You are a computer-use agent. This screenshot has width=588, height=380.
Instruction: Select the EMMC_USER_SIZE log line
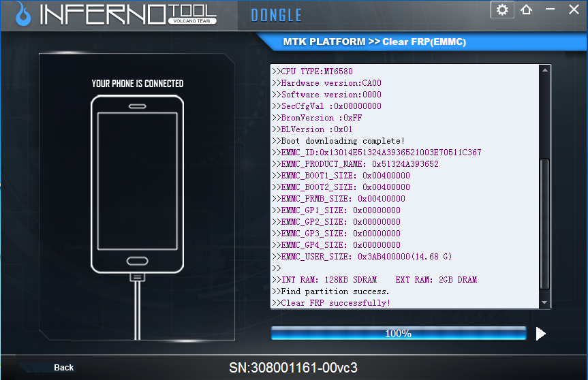click(x=362, y=257)
